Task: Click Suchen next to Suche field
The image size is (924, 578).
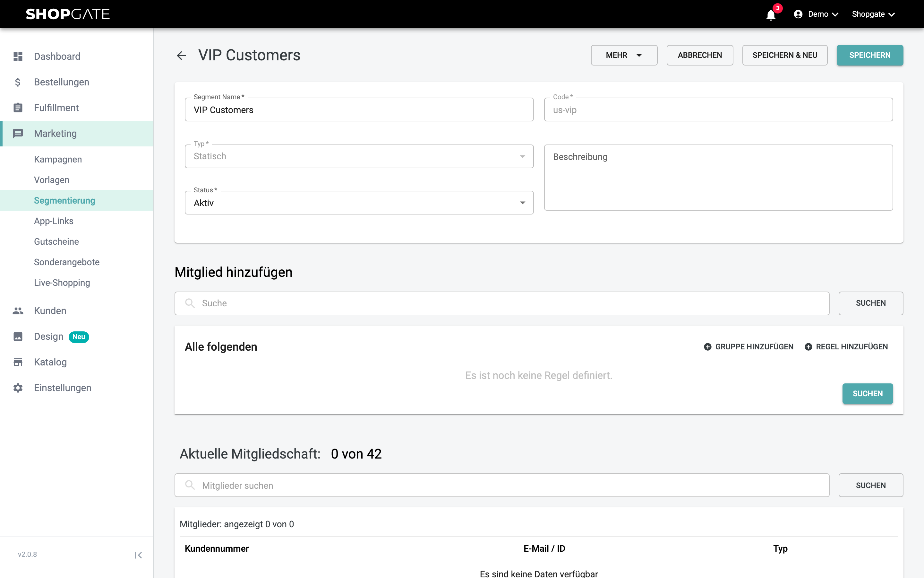Action: point(870,303)
